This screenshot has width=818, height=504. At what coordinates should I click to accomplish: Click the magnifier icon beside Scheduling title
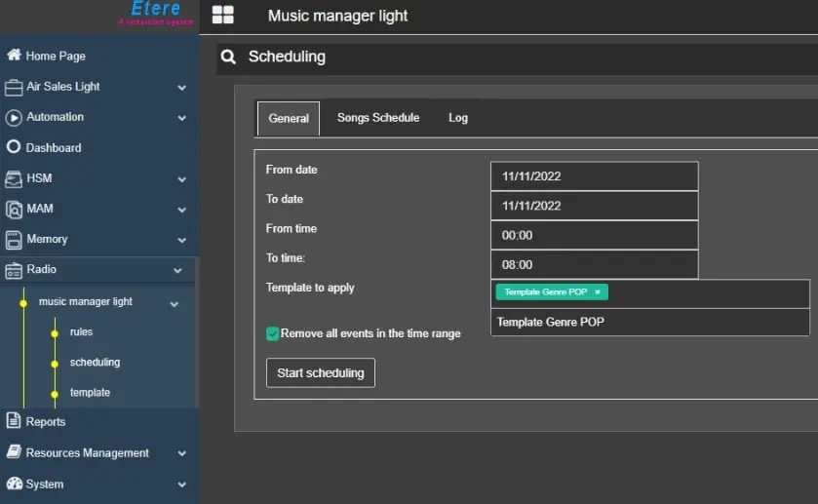(228, 58)
